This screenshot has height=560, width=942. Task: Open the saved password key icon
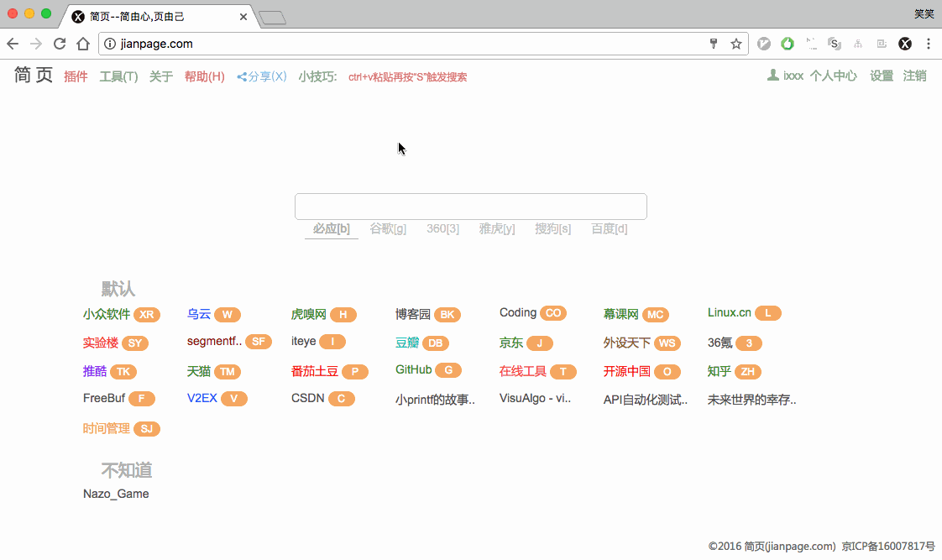click(714, 44)
